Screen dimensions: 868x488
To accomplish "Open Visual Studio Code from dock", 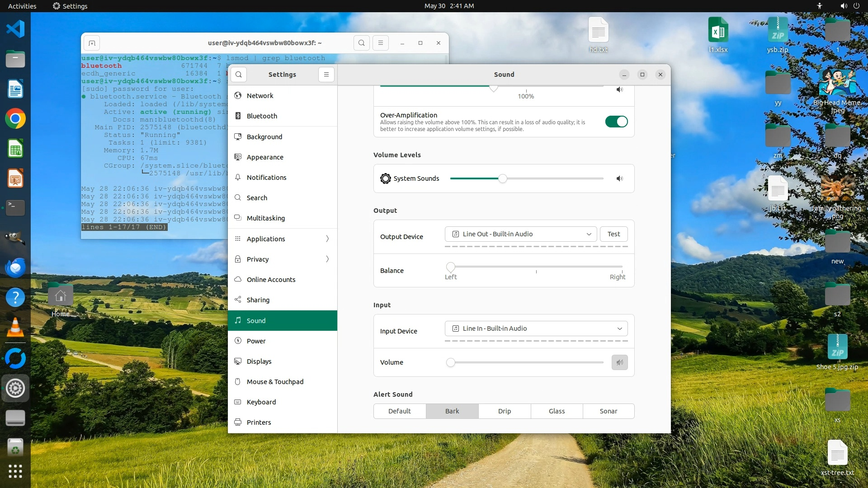I will tap(15, 29).
